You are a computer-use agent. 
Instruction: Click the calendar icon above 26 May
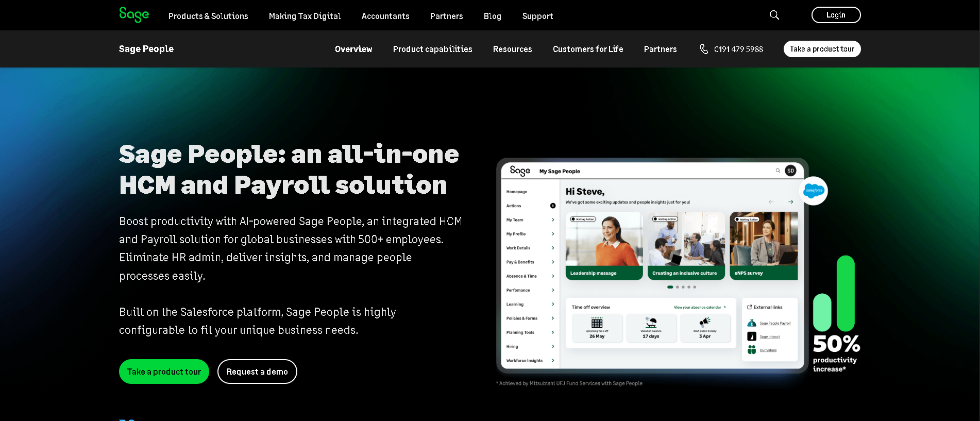(x=597, y=323)
